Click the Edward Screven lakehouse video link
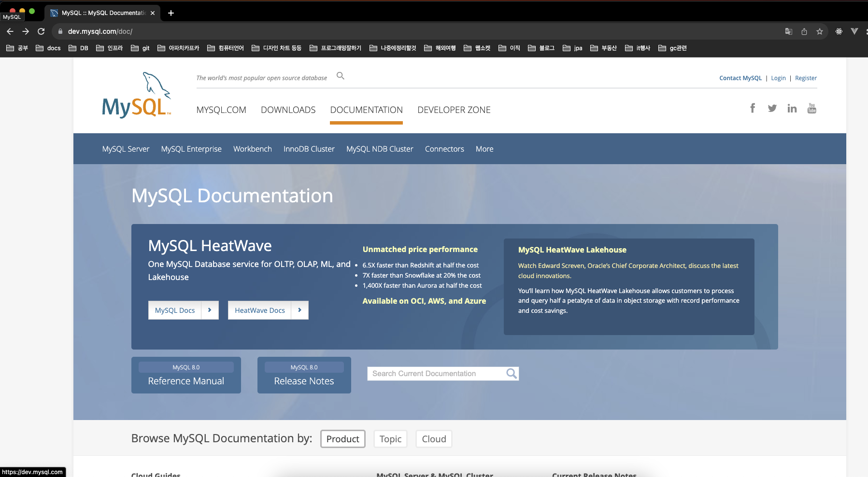The height and width of the screenshot is (477, 868). point(628,270)
